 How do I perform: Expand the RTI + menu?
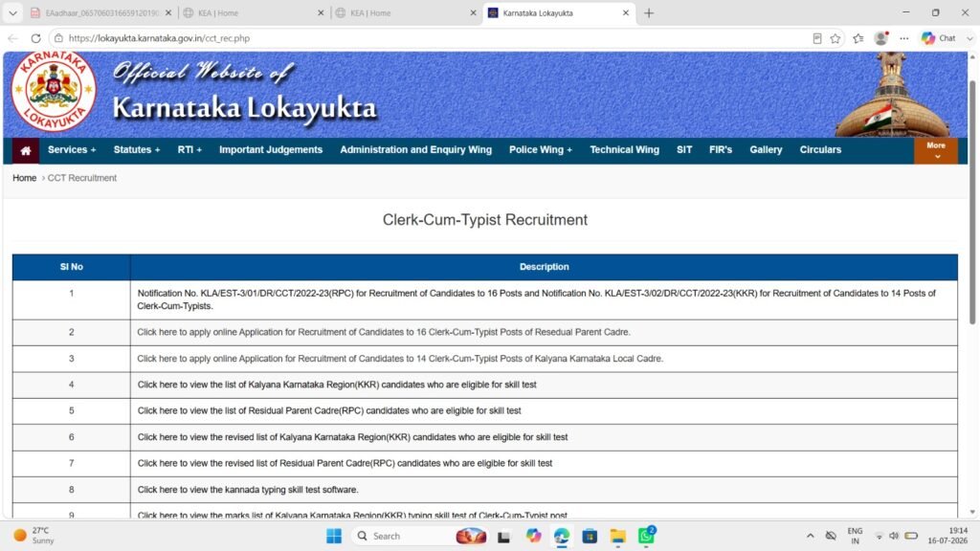click(189, 150)
